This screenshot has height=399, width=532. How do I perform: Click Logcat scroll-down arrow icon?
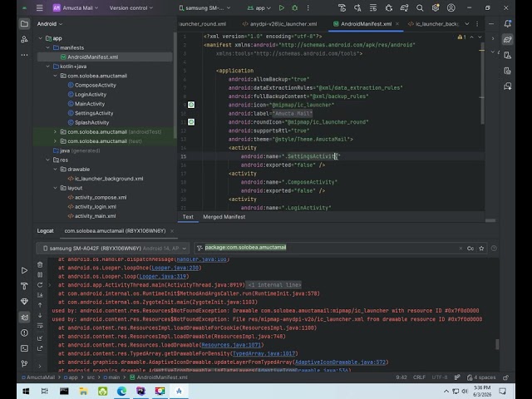pyautogui.click(x=40, y=316)
